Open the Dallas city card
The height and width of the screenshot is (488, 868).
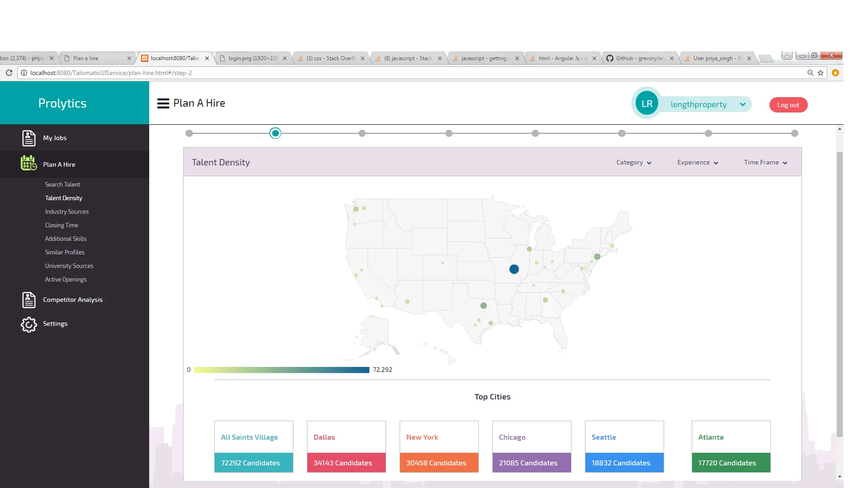[x=346, y=446]
